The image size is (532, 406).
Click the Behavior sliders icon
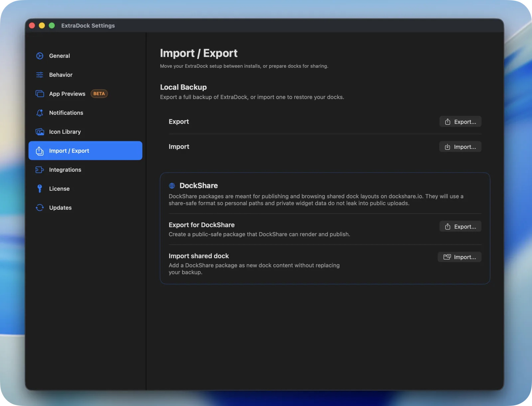click(40, 75)
